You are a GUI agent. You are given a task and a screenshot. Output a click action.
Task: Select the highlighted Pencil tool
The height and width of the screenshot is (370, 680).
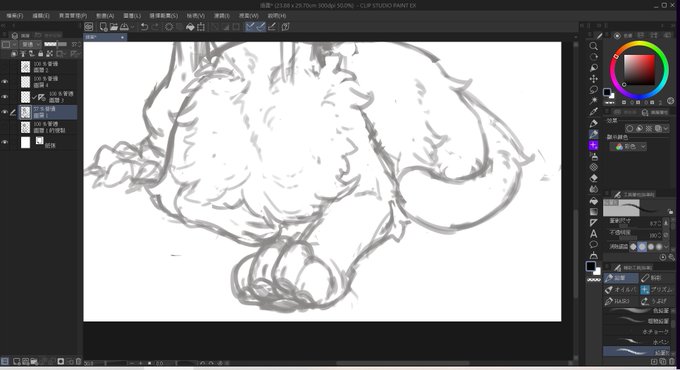click(x=593, y=134)
